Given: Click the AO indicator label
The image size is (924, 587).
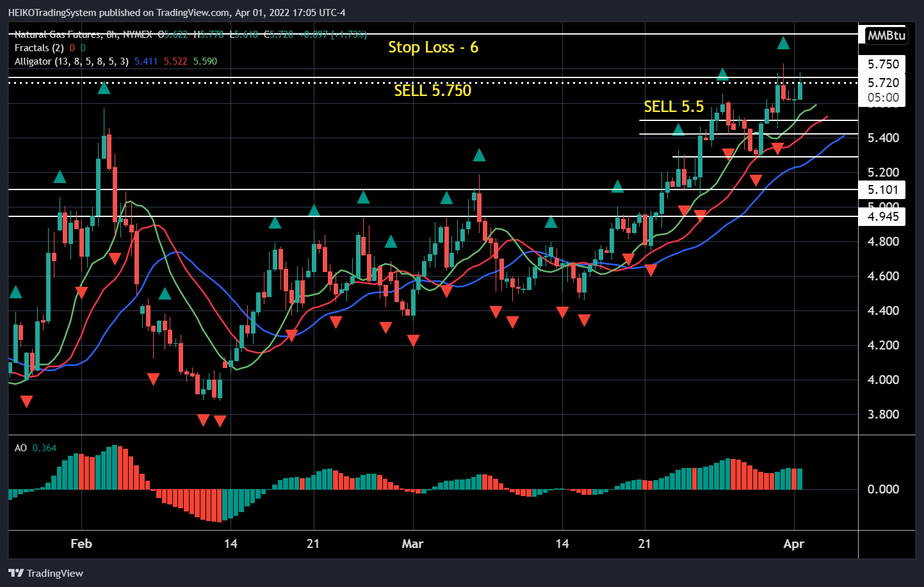Looking at the screenshot, I should pyautogui.click(x=20, y=448).
